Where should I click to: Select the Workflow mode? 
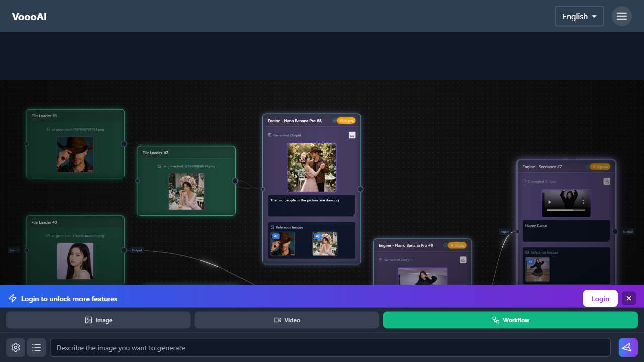coord(510,320)
